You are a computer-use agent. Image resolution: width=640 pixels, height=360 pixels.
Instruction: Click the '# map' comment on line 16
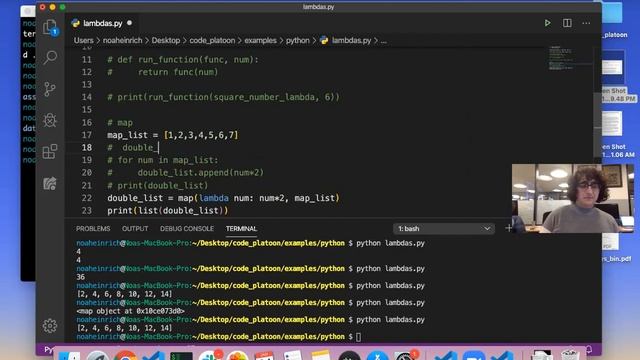120,122
